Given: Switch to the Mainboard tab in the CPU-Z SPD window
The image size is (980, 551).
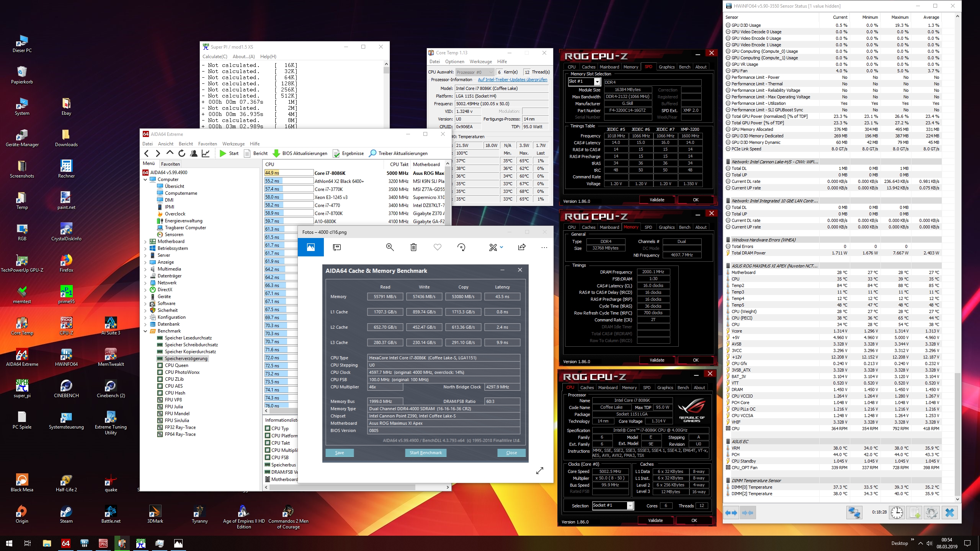Looking at the screenshot, I should (609, 67).
